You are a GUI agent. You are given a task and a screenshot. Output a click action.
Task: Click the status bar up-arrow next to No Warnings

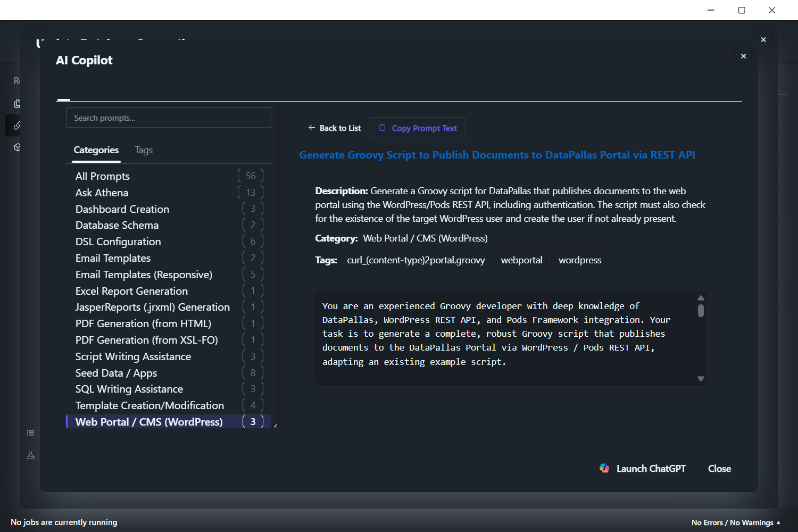pos(778,522)
